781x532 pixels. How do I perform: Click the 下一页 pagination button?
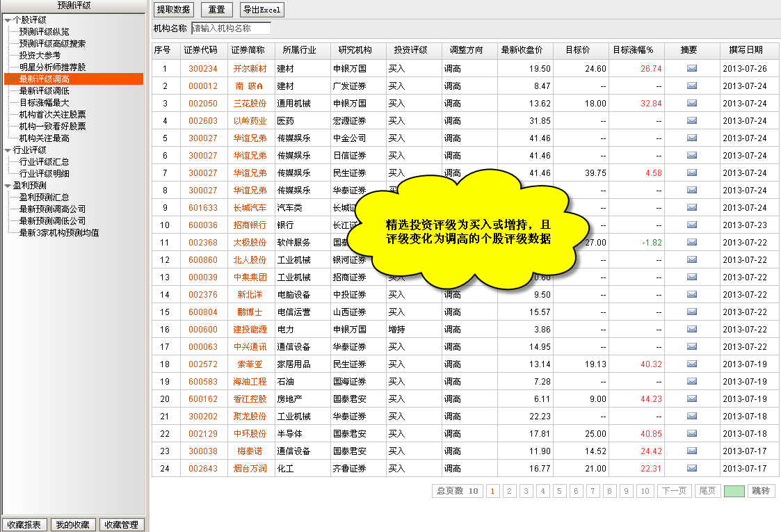(x=673, y=491)
